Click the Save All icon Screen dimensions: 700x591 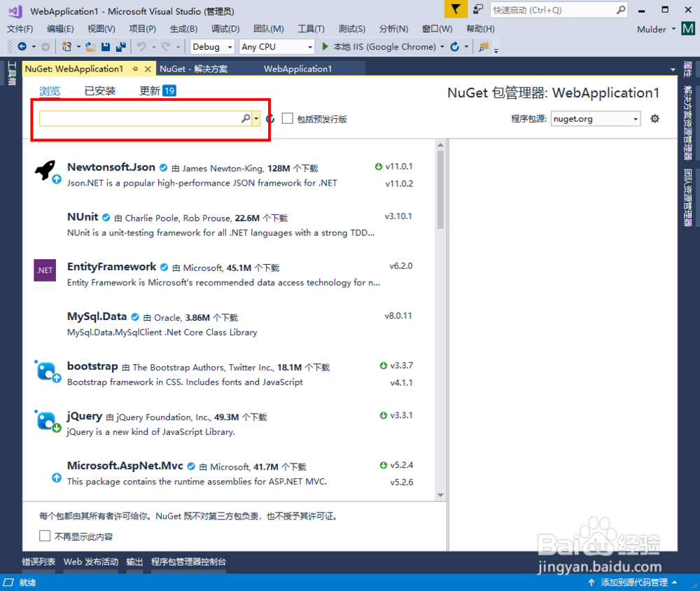(120, 46)
